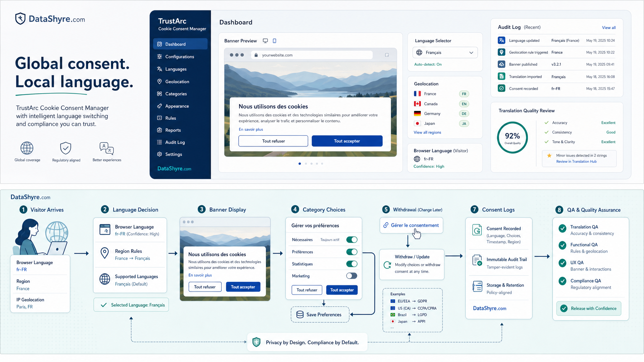Click the Translation QA green checkmark
Screen dimensions: 644x362
pyautogui.click(x=563, y=228)
